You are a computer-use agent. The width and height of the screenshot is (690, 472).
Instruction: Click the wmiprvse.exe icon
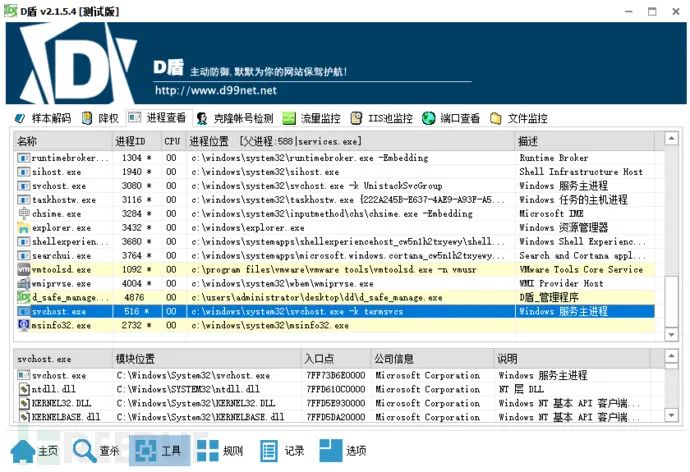point(23,283)
